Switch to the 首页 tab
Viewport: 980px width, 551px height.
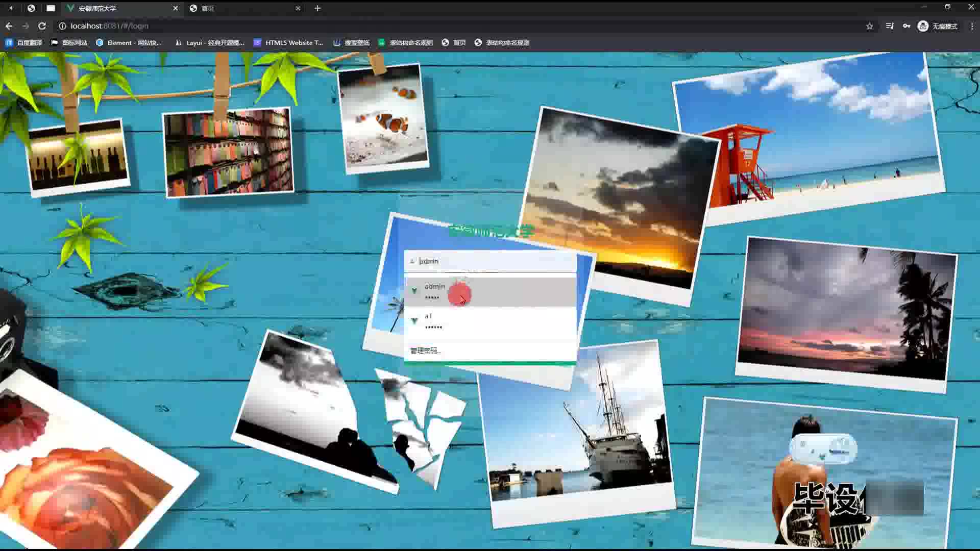[x=245, y=8]
